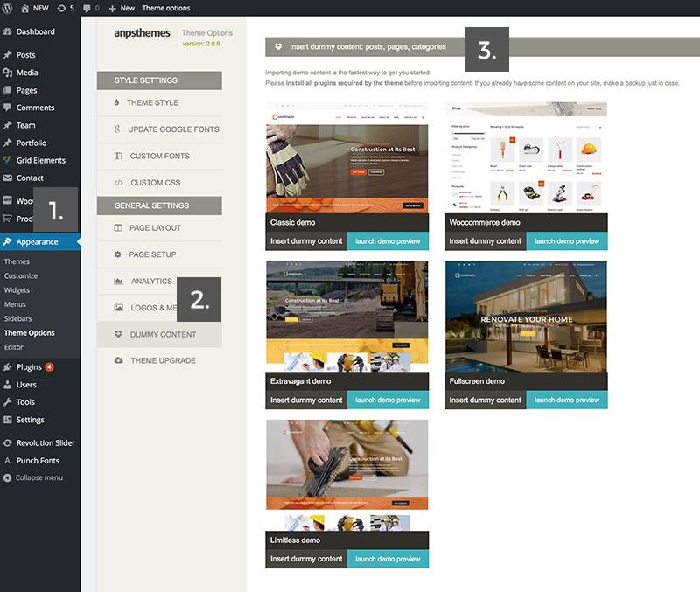Viewport: 700px width, 592px height.
Task: Click the CUSTOM FONTS Ti icon
Action: point(118,157)
